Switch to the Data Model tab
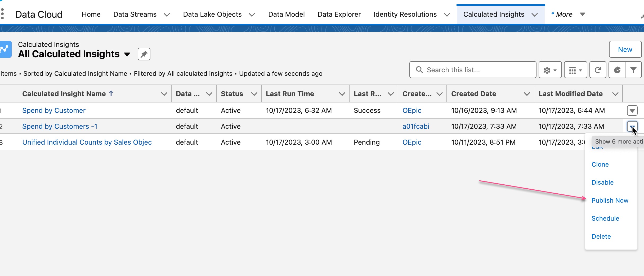The width and height of the screenshot is (644, 276). 286,14
